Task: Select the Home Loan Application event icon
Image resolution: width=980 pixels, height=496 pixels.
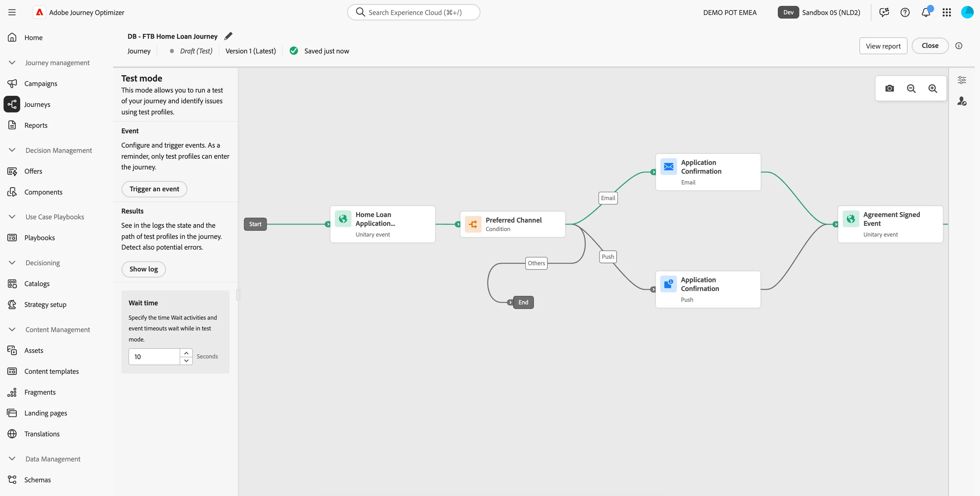Action: point(343,218)
